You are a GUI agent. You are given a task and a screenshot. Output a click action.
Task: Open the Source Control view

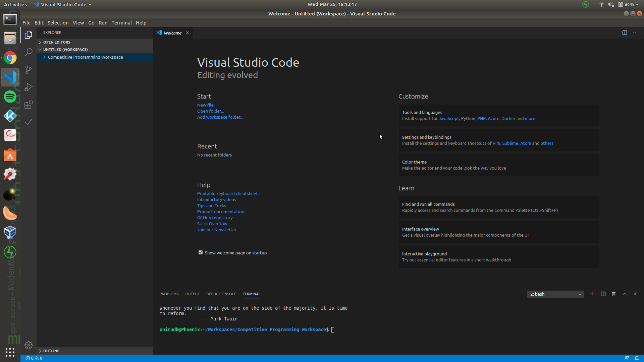[29, 70]
